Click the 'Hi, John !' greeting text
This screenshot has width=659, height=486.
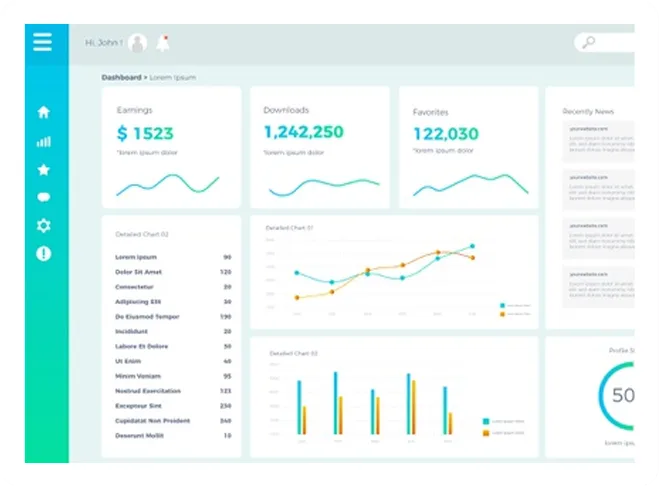click(x=104, y=43)
